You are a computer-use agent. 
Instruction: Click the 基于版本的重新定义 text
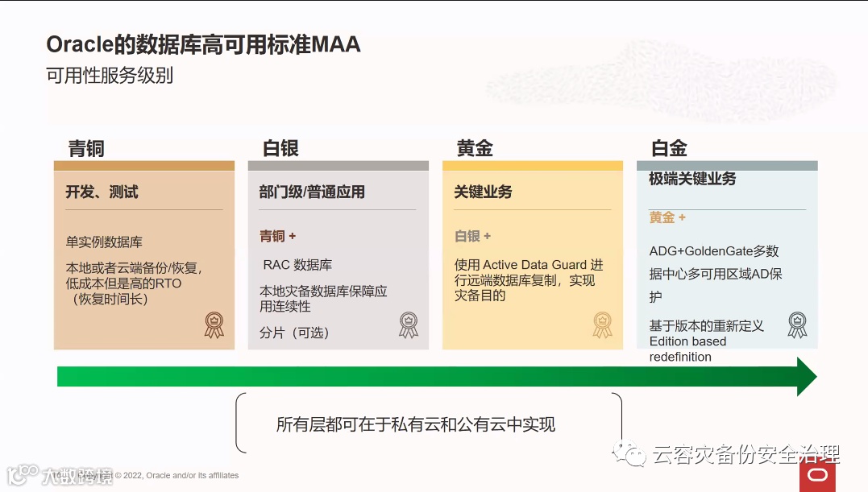pos(706,325)
